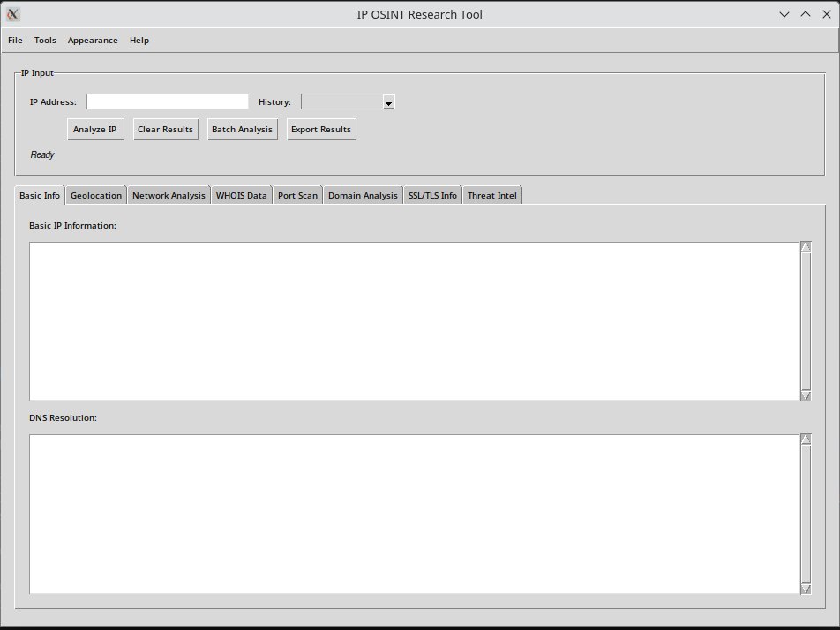Switch to the Network Analysis tab
840x630 pixels.
[x=169, y=195]
